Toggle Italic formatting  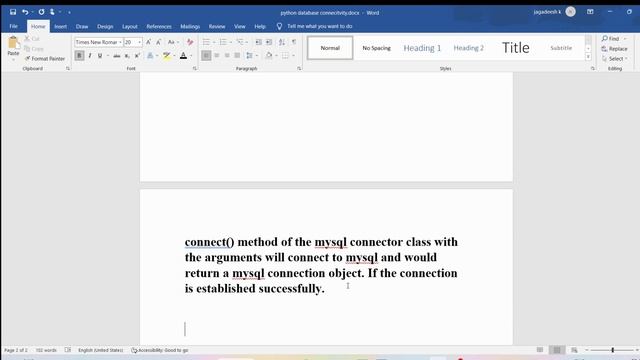(90, 56)
